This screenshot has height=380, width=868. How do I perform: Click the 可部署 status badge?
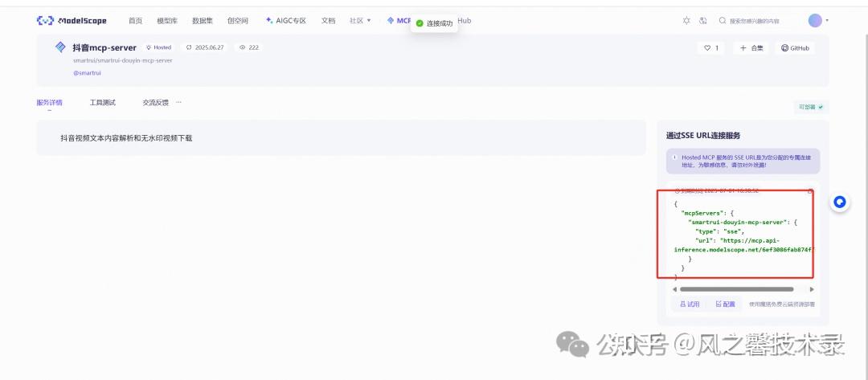click(x=810, y=107)
